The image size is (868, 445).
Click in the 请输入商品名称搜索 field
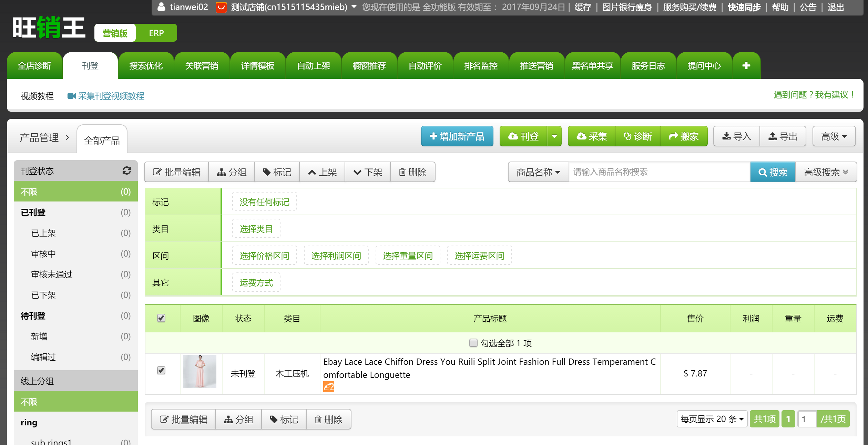coord(659,172)
